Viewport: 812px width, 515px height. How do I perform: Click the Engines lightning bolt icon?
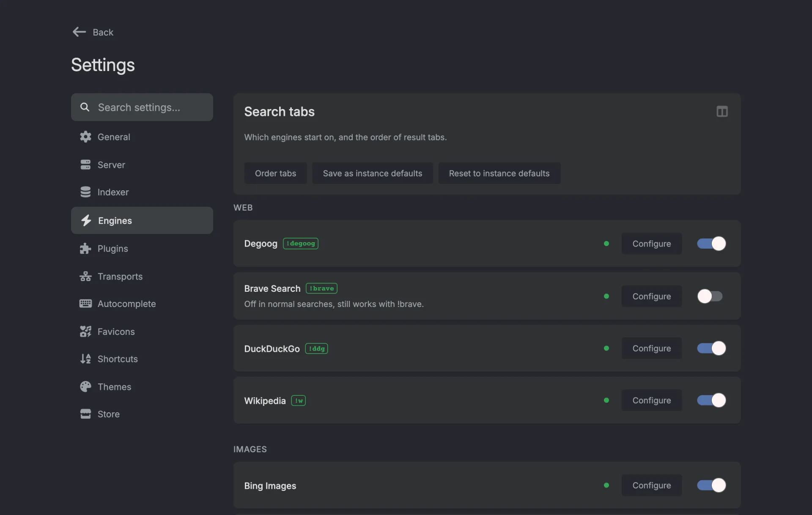(x=86, y=220)
